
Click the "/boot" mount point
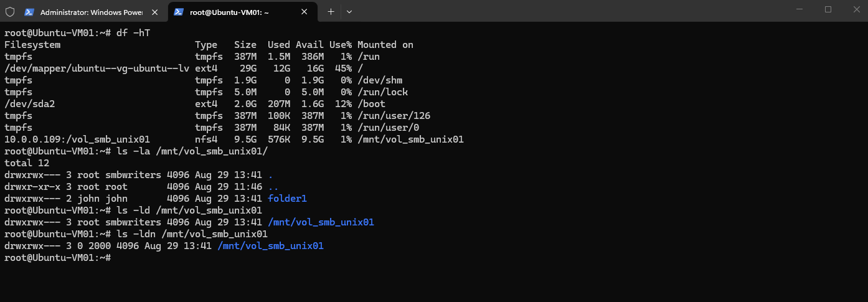[x=372, y=104]
